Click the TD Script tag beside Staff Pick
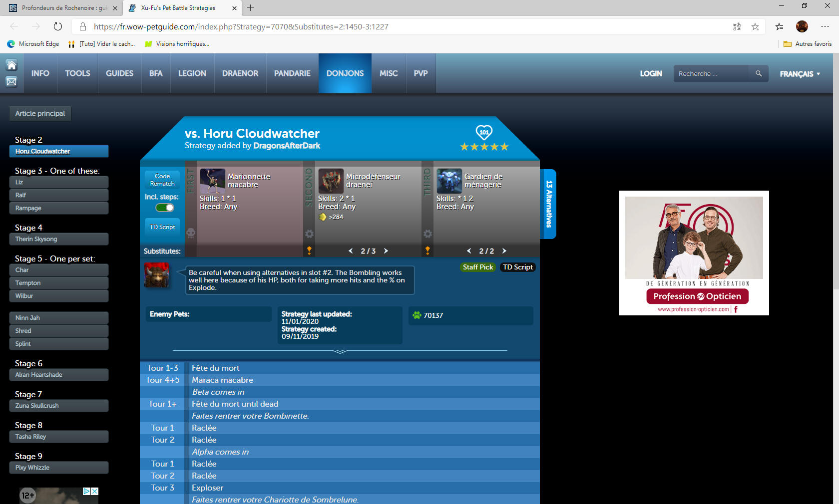Viewport: 839px width, 504px height. tap(517, 267)
